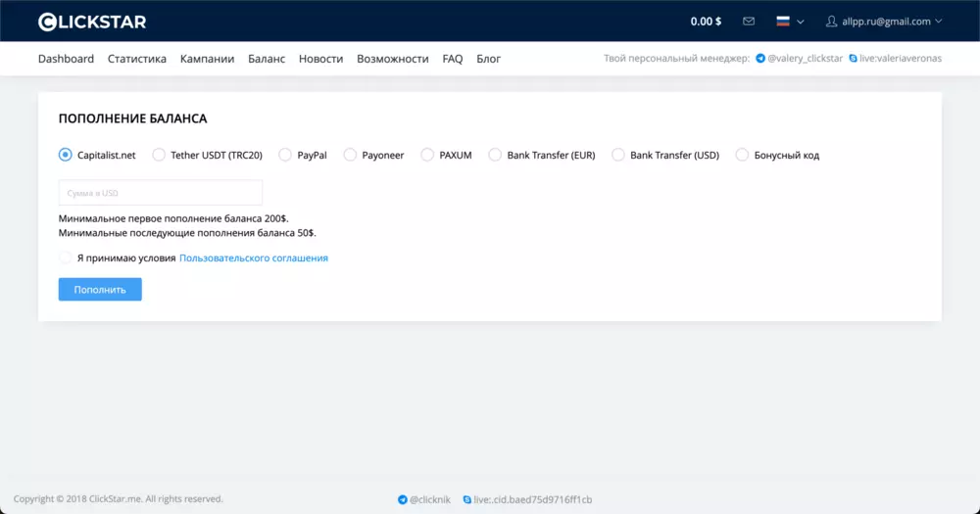The image size is (980, 514).
Task: Go to Статистика section
Action: coord(137,59)
